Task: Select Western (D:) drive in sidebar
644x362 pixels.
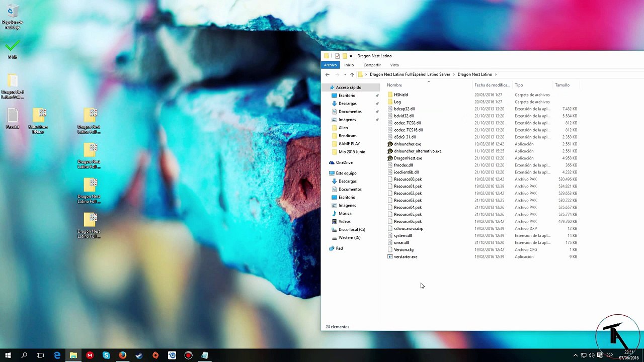Action: pos(349,237)
